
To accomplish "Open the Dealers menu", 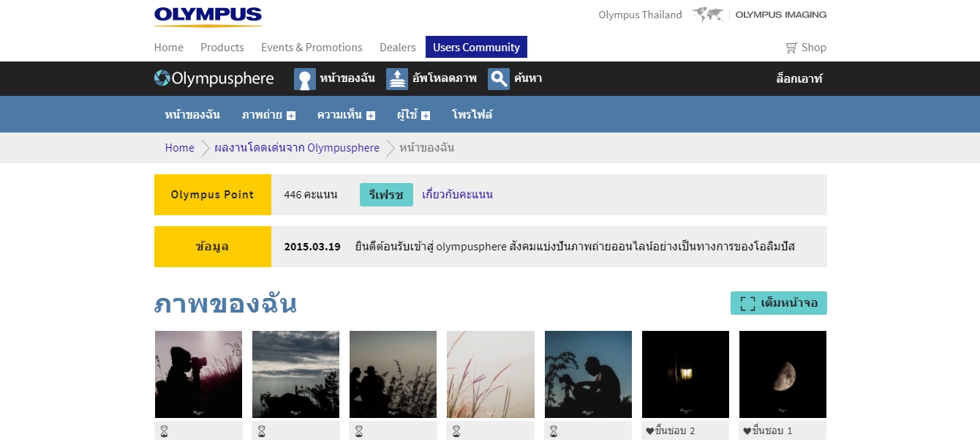I will pyautogui.click(x=398, y=48).
